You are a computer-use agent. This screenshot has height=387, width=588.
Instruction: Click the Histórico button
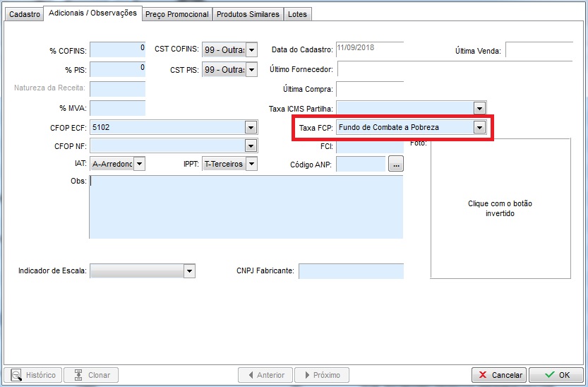(33, 375)
